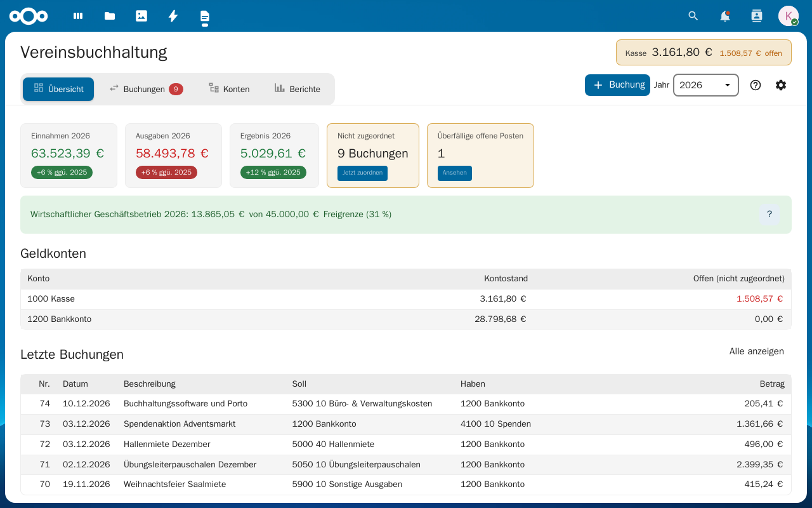Open booking 70 Weihnachtsfeier Saalmiete
The height and width of the screenshot is (508, 812).
click(406, 485)
